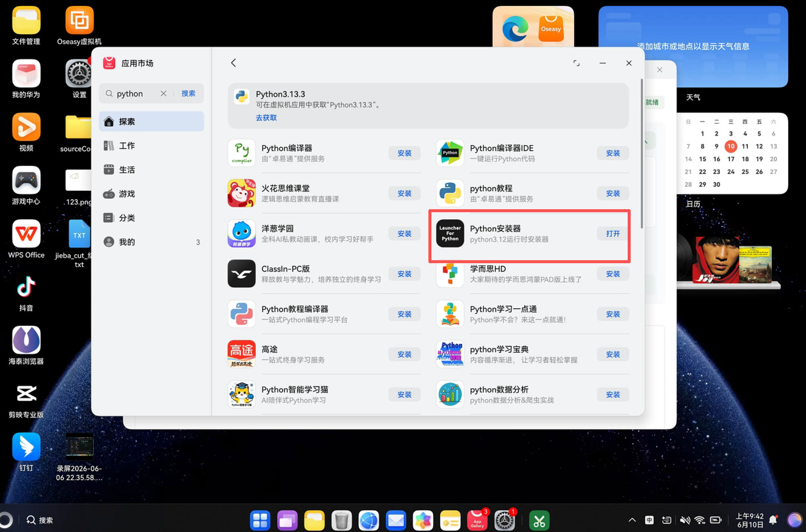The height and width of the screenshot is (532, 806).
Task: Open 海泰浏览器 desktop icon
Action: point(26,340)
